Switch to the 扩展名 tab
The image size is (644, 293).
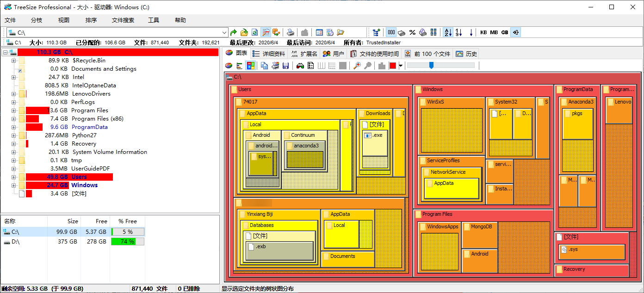(x=304, y=54)
